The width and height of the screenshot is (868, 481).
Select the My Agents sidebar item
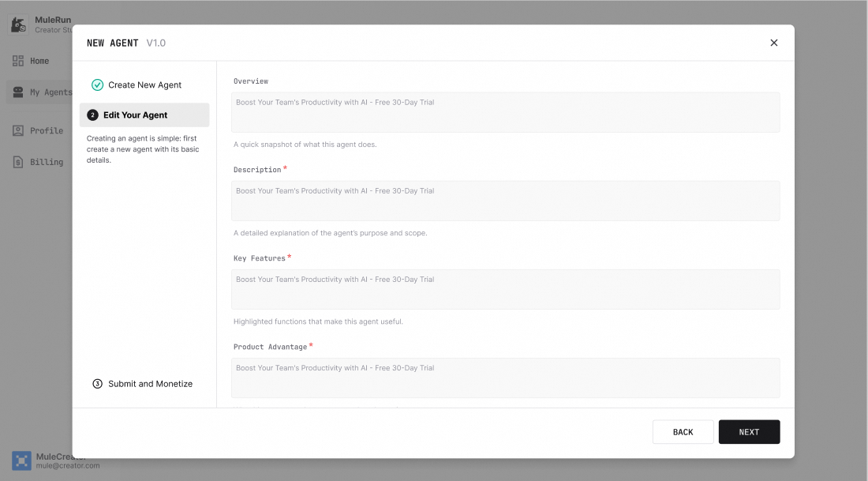coord(39,92)
